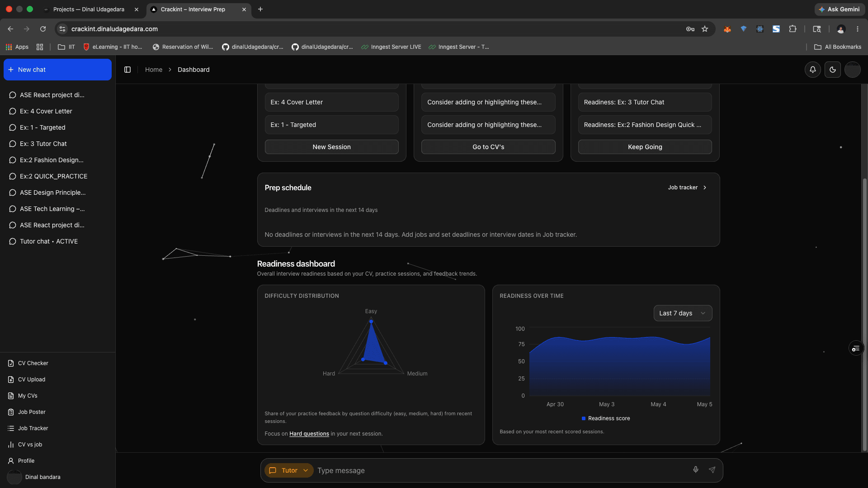This screenshot has height=488, width=868.
Task: Click the New Session button
Action: (x=331, y=147)
